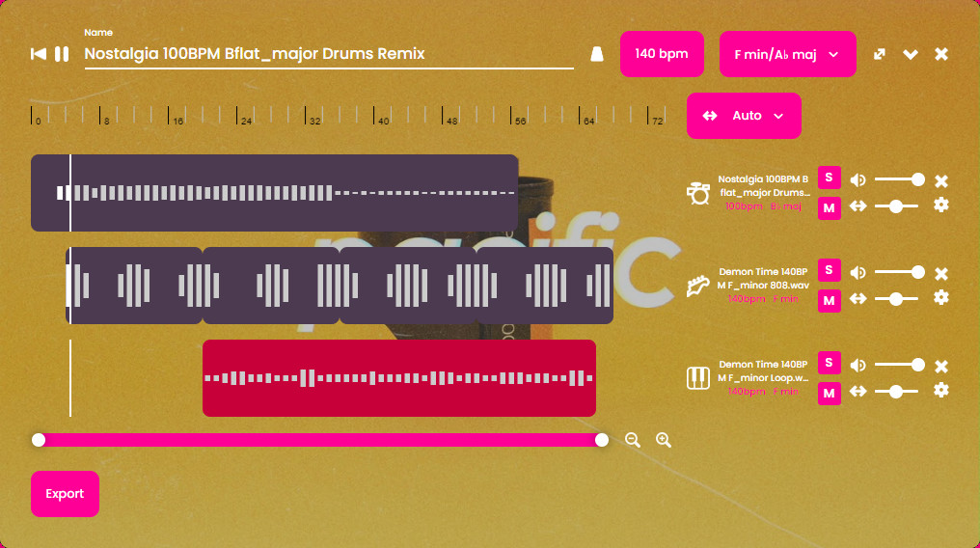980x548 pixels.
Task: Click the speaker icon of the Nostalgia Drums track
Action: coord(857,180)
